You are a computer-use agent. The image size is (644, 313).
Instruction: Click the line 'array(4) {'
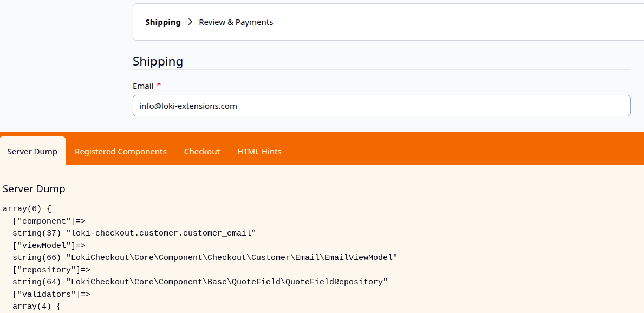[x=37, y=307]
